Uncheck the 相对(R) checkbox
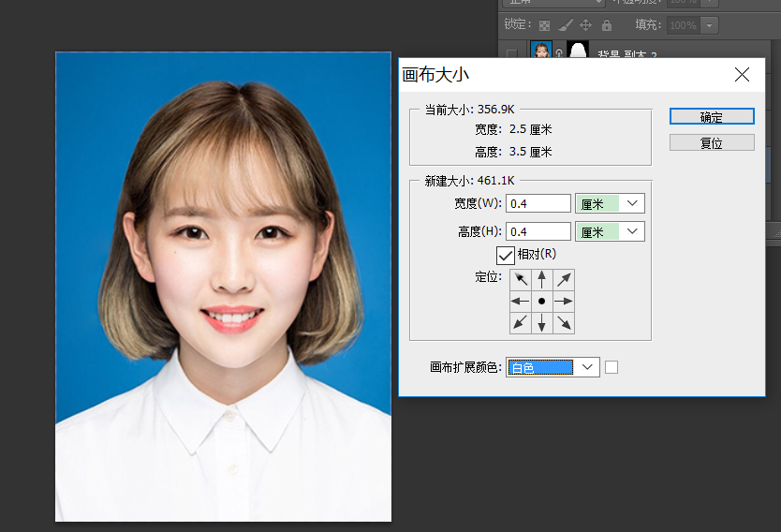Image resolution: width=781 pixels, height=532 pixels. pyautogui.click(x=506, y=255)
